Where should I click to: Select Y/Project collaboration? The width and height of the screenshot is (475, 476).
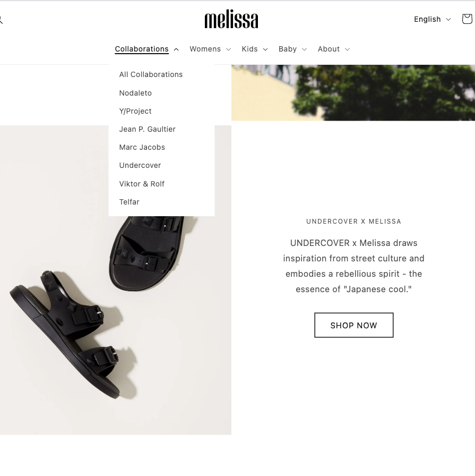click(x=135, y=111)
